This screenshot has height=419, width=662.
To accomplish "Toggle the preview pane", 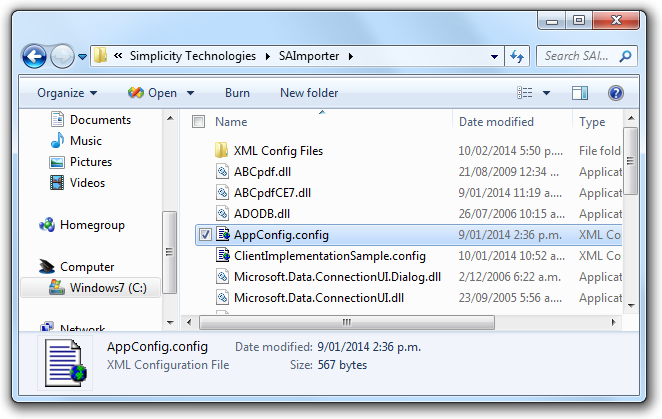I will tap(580, 93).
